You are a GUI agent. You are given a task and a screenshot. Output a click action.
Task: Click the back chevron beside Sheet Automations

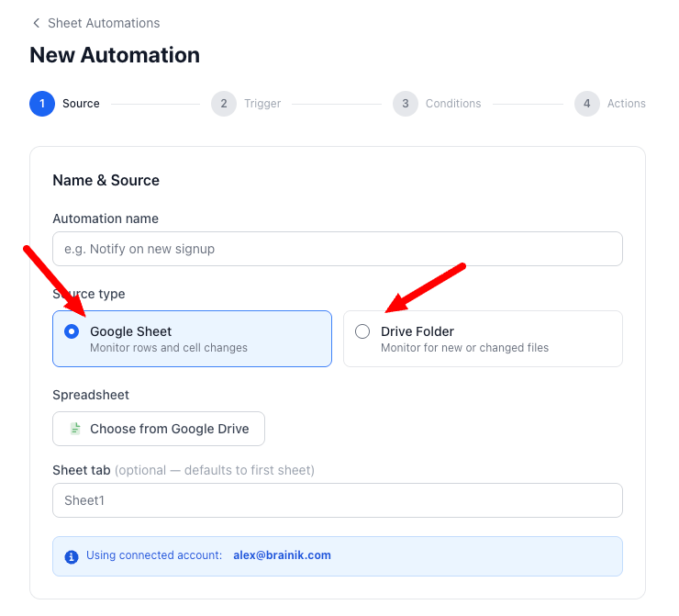pyautogui.click(x=37, y=23)
